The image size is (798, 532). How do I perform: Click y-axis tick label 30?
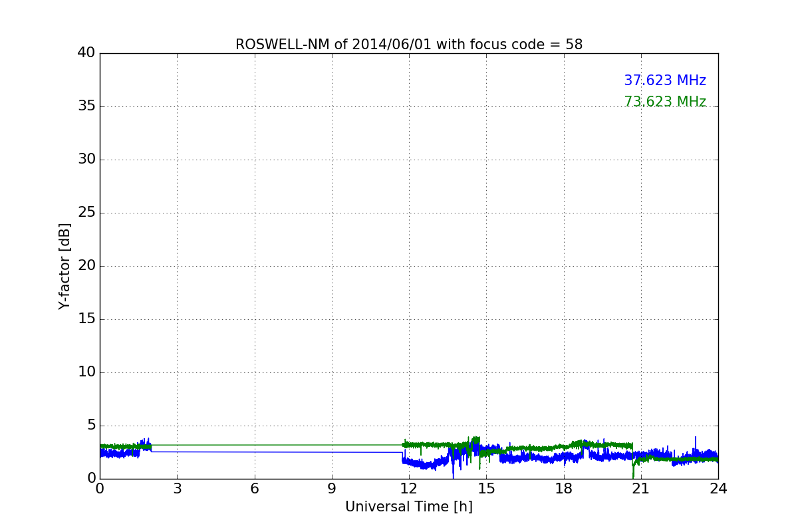[86, 160]
